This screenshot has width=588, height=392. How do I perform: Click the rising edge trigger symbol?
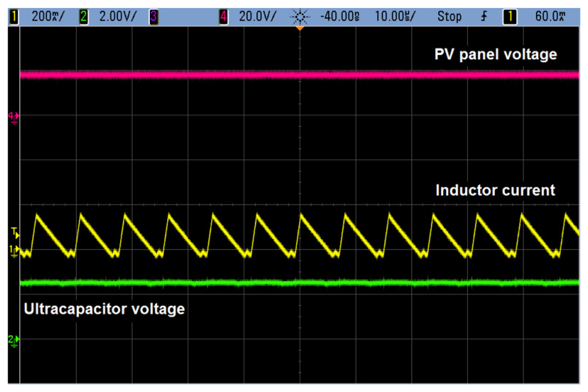click(484, 17)
